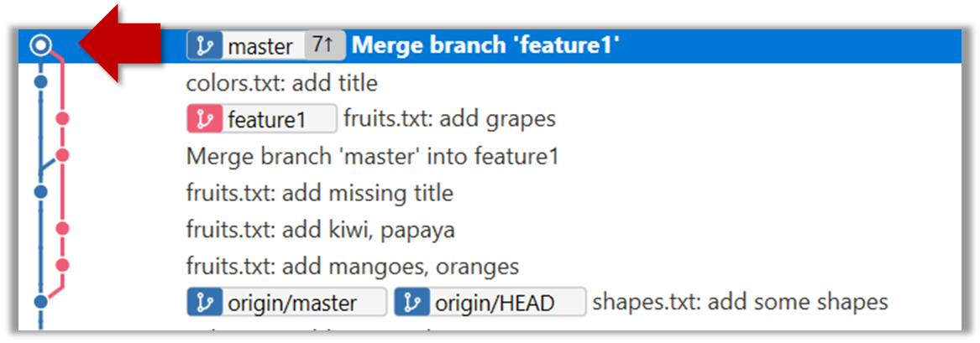
Task: Select the feature1 branch label
Action: pyautogui.click(x=266, y=120)
